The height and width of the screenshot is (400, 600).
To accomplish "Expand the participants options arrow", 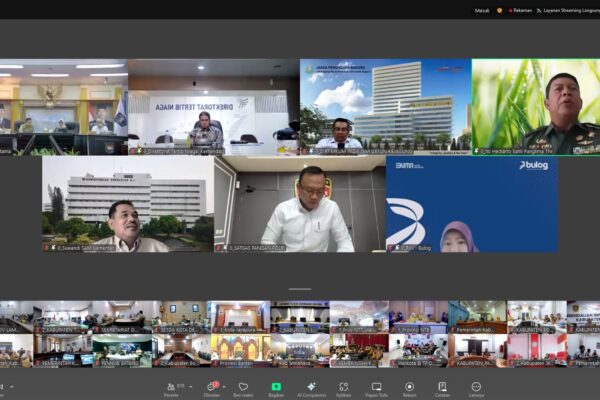I will [191, 387].
